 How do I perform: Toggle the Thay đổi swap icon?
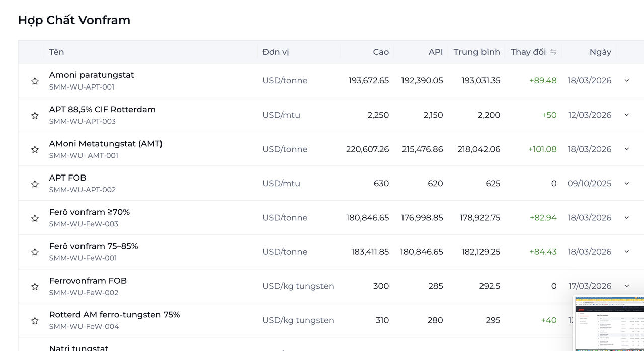tap(553, 52)
